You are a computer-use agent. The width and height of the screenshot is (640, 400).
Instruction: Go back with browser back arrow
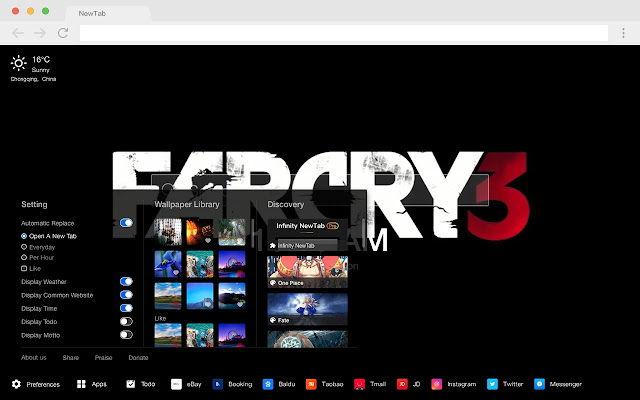[18, 33]
